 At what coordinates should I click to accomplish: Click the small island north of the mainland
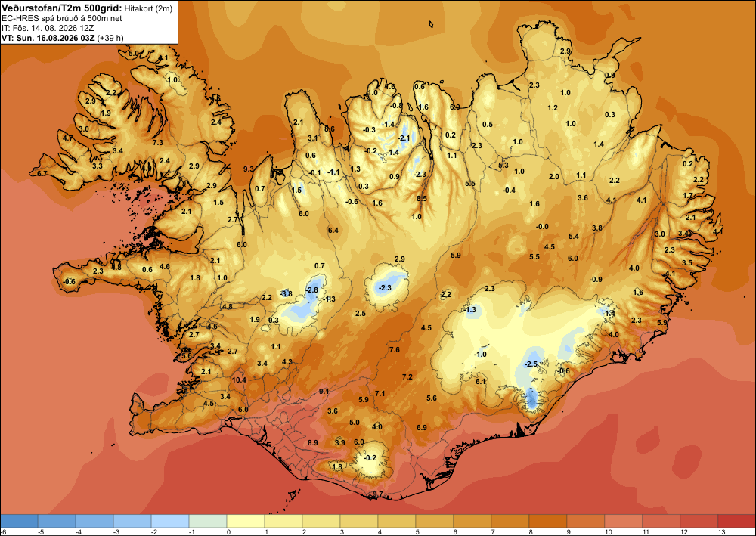tap(431, 23)
